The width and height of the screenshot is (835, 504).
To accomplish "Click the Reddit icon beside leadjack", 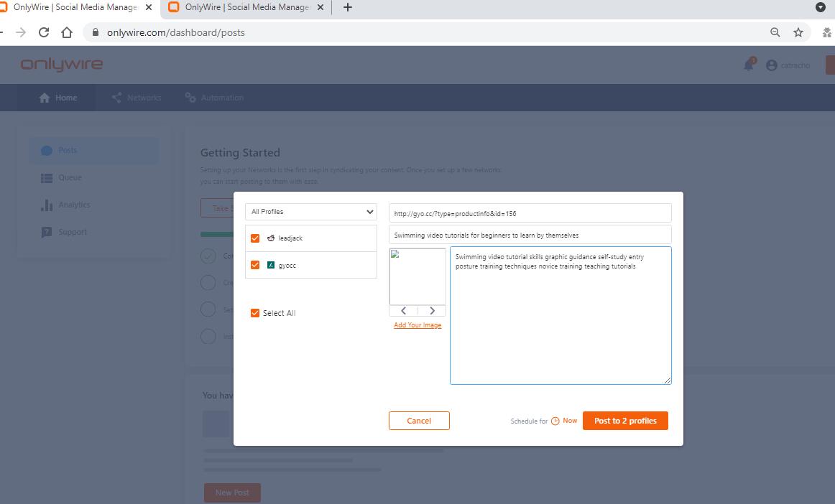I will pyautogui.click(x=270, y=238).
